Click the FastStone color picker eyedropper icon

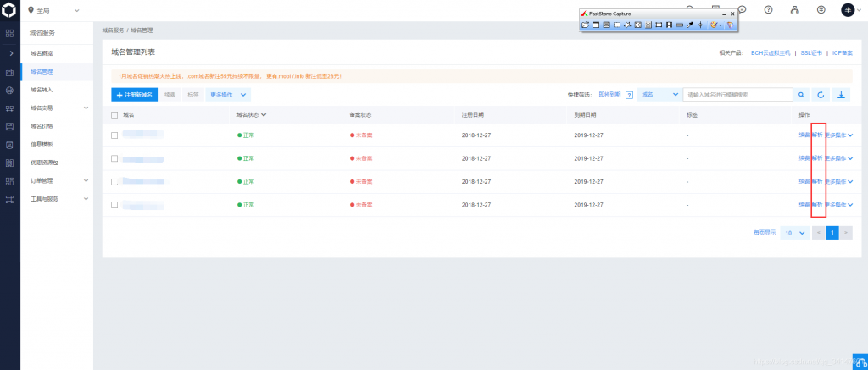click(x=690, y=25)
